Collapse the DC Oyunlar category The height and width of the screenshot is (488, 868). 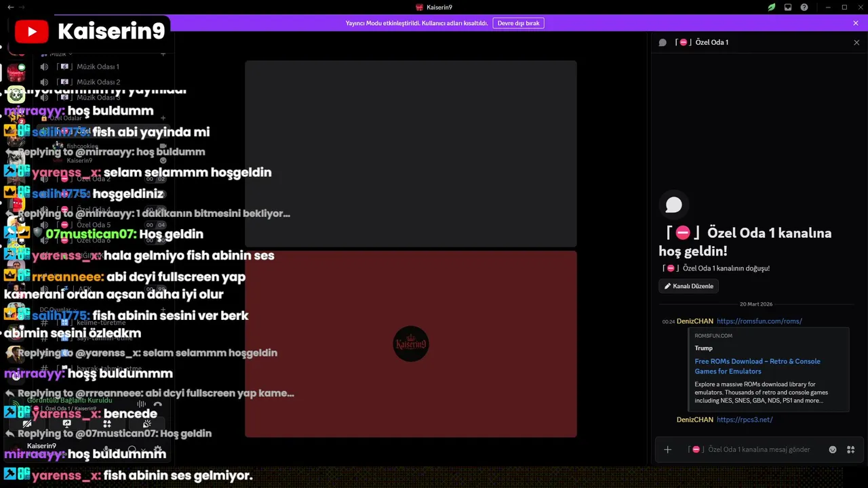pyautogui.click(x=58, y=310)
